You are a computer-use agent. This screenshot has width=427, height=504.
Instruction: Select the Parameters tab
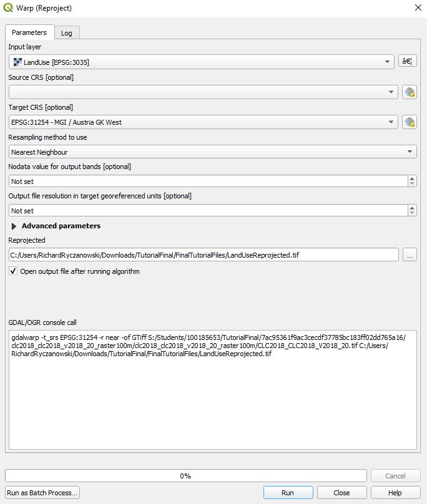point(29,32)
